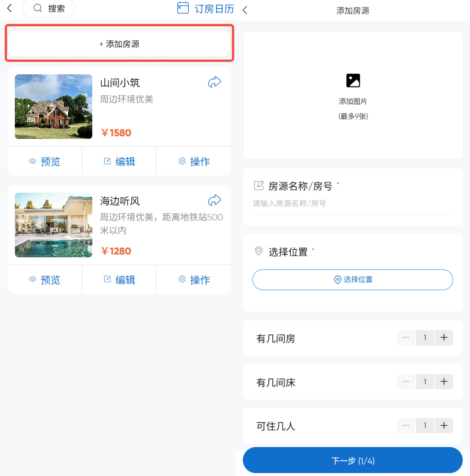Click the 有几间房 number value field
Image resolution: width=470 pixels, height=476 pixels.
[x=425, y=338]
